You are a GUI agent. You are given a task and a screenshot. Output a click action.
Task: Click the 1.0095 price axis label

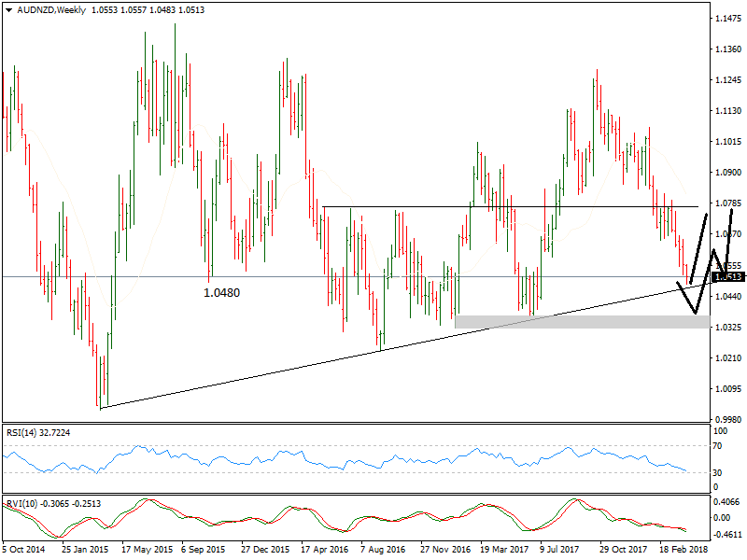tap(728, 388)
